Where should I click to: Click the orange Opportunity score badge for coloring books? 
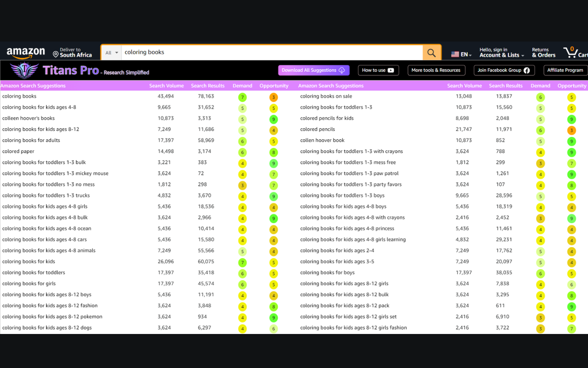(x=274, y=97)
